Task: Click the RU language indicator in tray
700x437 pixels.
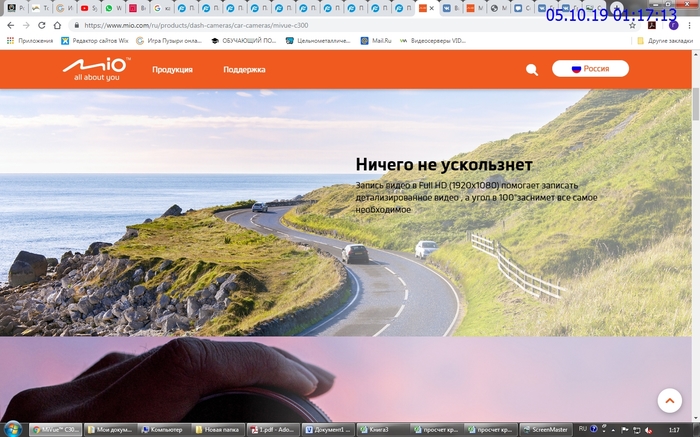Action: point(583,428)
